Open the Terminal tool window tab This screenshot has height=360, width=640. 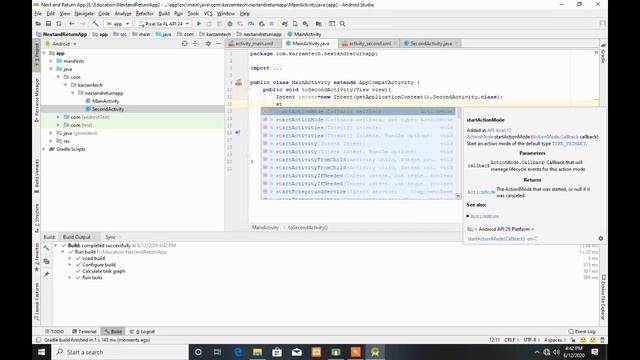pos(84,331)
